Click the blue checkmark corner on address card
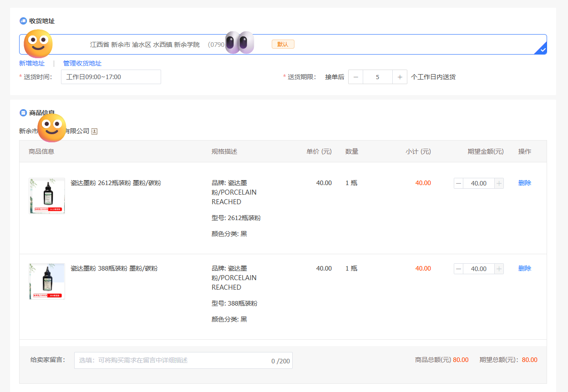This screenshot has width=568, height=392. tap(542, 49)
